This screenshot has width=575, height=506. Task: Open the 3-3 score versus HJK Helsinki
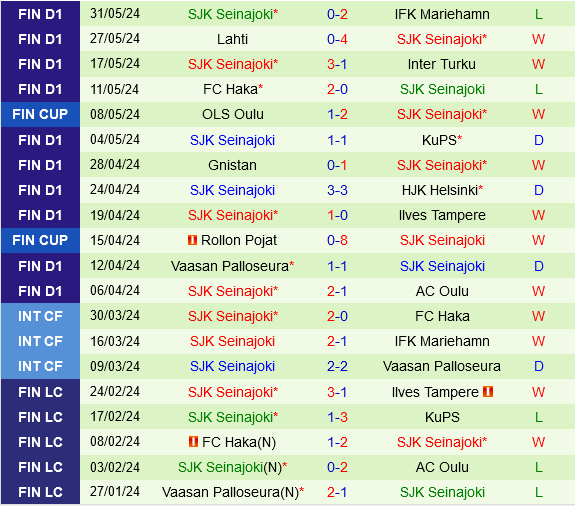(337, 190)
